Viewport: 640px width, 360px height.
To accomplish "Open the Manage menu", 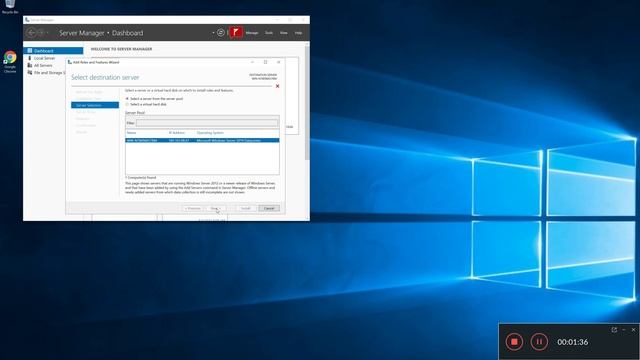I will [x=252, y=33].
